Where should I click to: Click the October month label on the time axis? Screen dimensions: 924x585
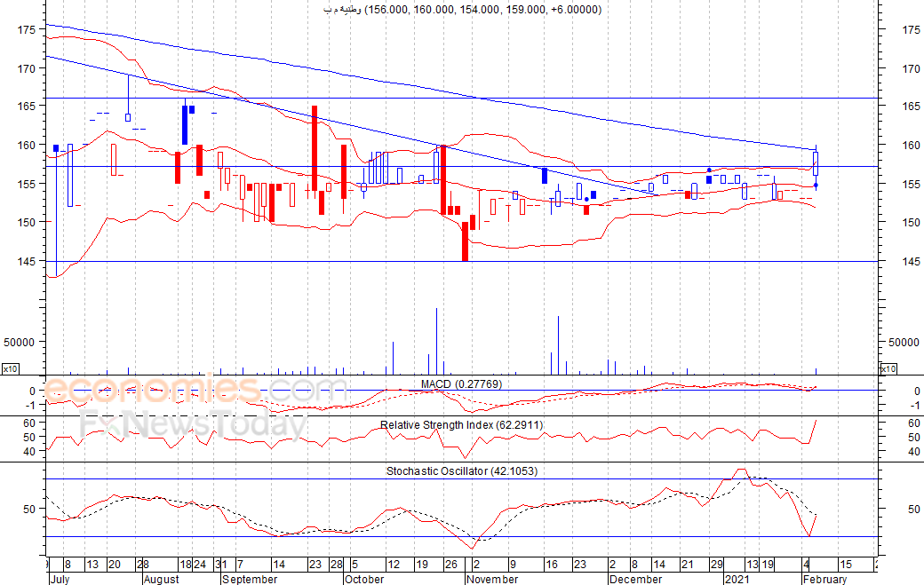364,579
